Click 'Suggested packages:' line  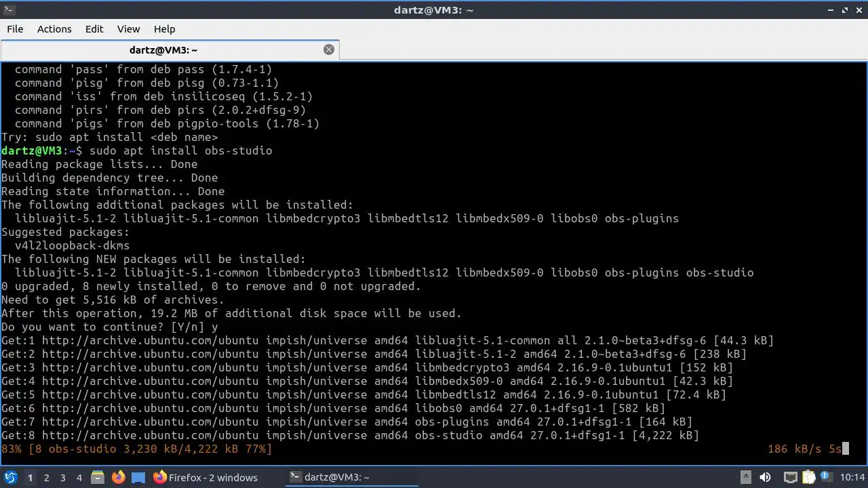(x=65, y=232)
